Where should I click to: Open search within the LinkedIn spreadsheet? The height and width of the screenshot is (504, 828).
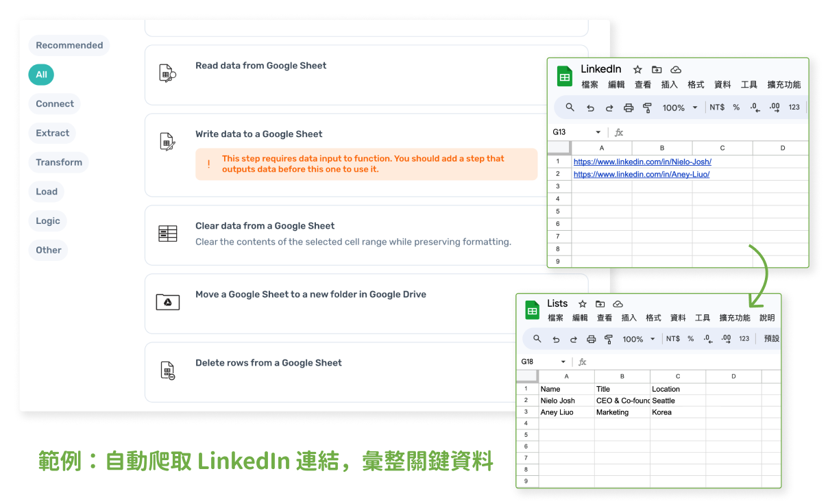[570, 107]
